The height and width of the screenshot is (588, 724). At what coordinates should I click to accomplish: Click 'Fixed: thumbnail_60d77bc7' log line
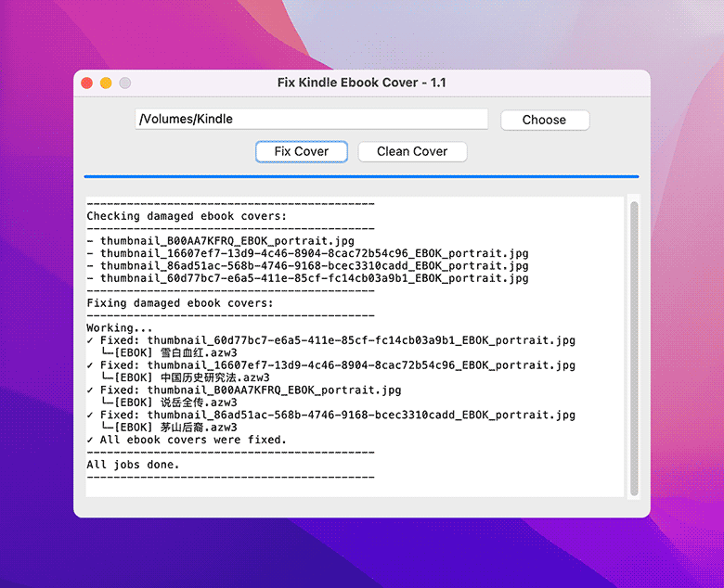click(x=331, y=340)
